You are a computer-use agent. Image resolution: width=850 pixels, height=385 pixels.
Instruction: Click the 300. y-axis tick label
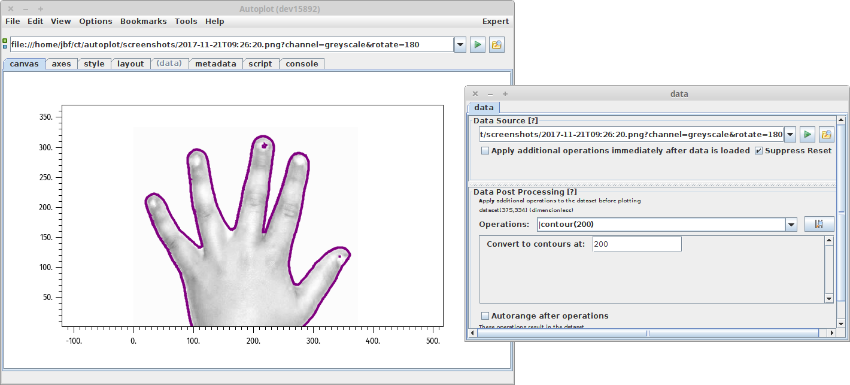(45, 147)
